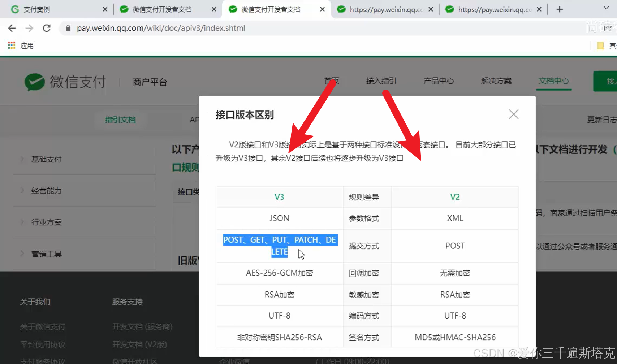Click the XML cell
Image resolution: width=617 pixels, height=364 pixels.
point(455,218)
